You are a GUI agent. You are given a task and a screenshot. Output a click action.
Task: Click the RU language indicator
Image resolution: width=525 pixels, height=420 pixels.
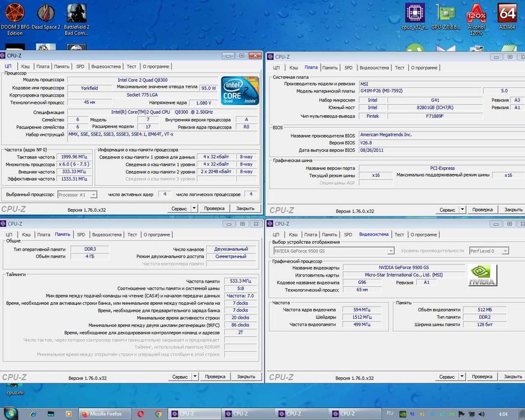coord(390,413)
